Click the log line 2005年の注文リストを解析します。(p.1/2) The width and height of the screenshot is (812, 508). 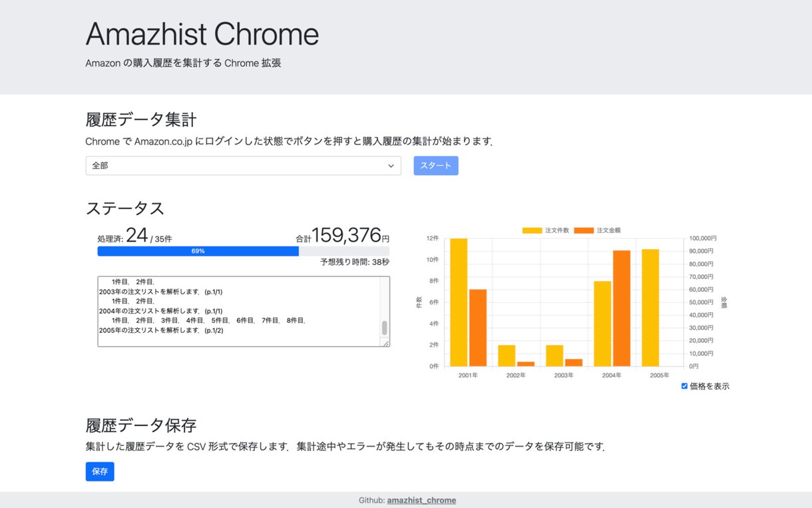pos(161,330)
